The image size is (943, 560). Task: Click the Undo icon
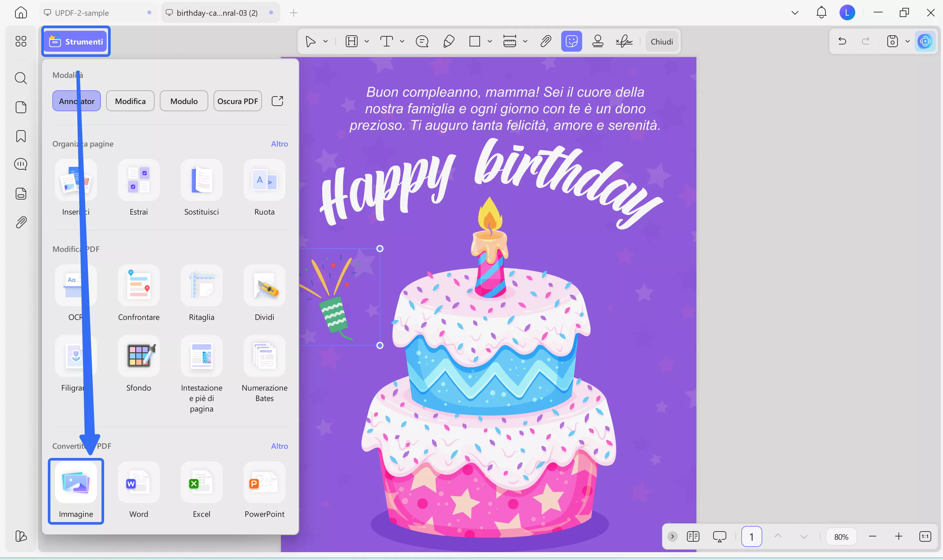(842, 41)
